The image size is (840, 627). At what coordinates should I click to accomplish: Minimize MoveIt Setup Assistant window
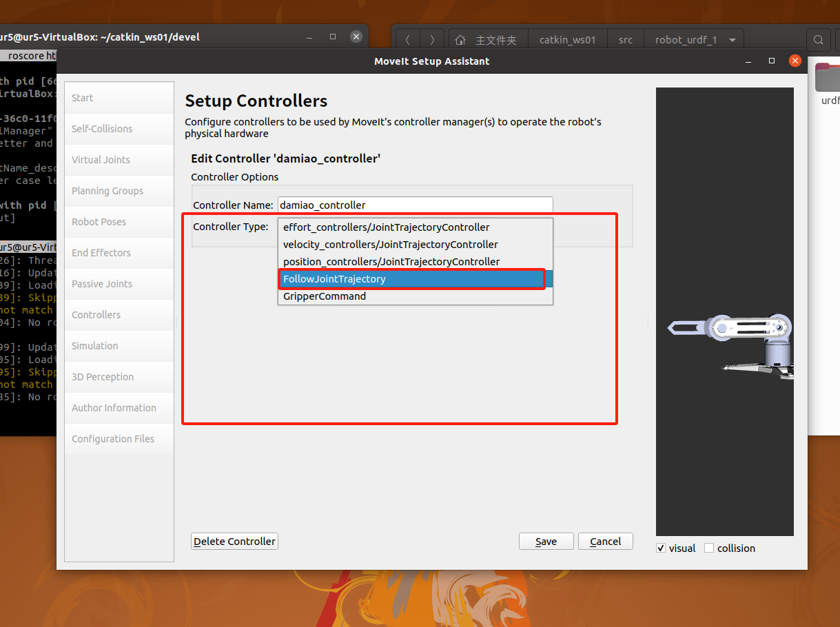(x=748, y=61)
